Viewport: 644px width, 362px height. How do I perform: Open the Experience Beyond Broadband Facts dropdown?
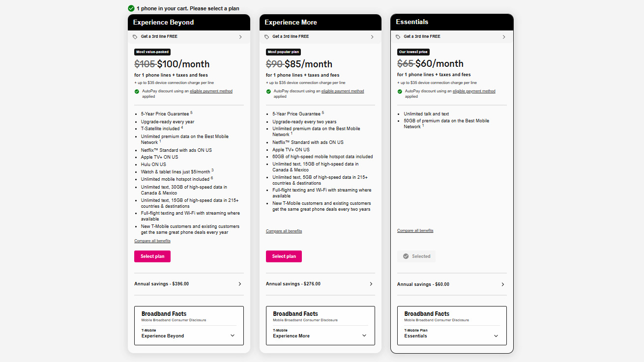point(232,335)
